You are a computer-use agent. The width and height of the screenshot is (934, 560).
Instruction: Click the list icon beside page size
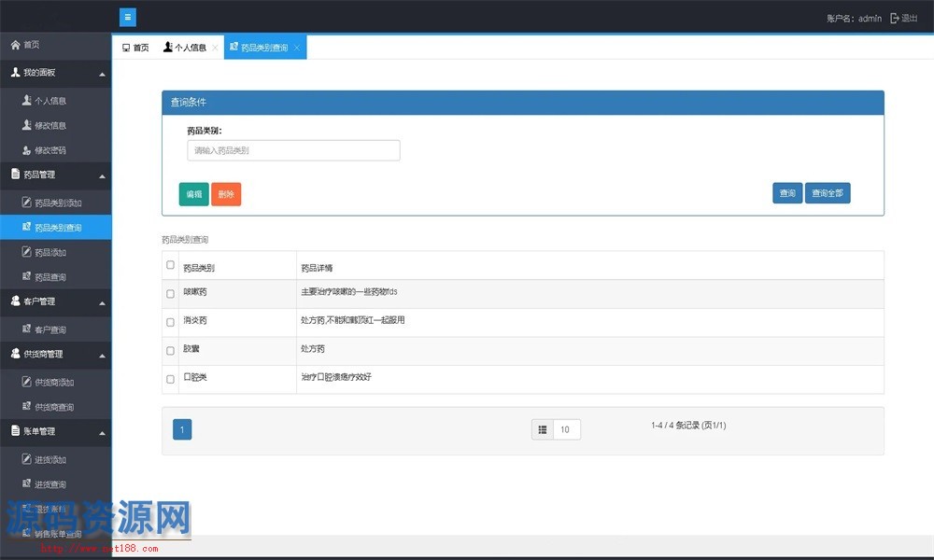point(543,429)
